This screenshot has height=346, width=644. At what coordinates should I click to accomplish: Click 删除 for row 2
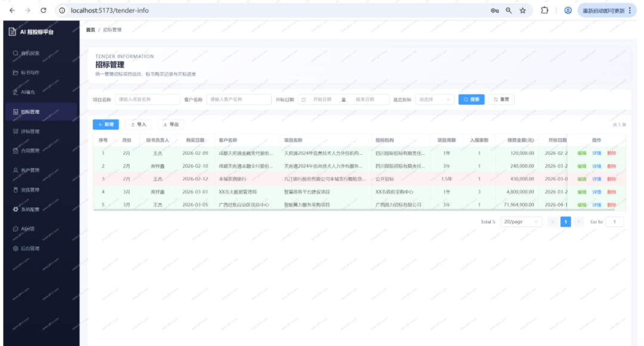(611, 166)
